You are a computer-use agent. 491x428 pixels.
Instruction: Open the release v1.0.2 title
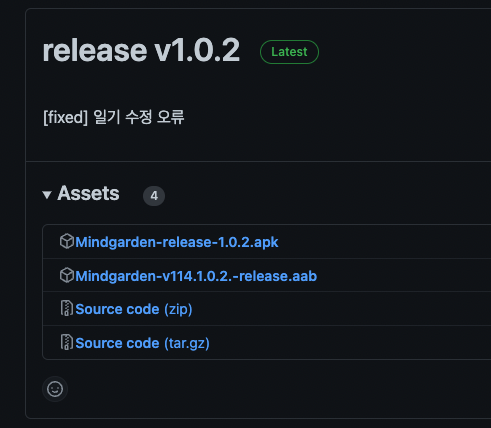tap(141, 51)
